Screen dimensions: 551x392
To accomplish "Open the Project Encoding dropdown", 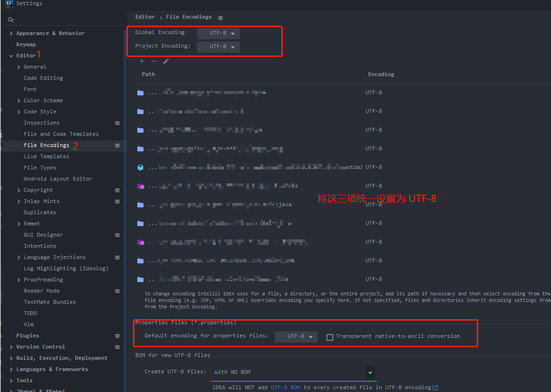I will click(218, 47).
